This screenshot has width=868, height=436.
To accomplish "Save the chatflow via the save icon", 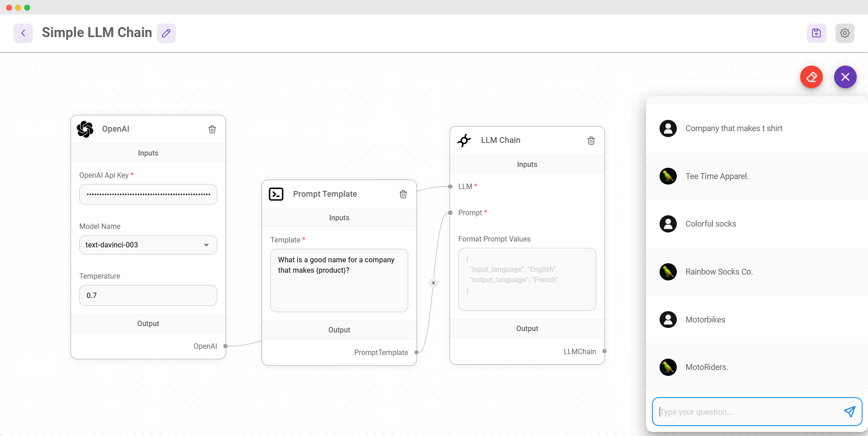I will (x=816, y=33).
